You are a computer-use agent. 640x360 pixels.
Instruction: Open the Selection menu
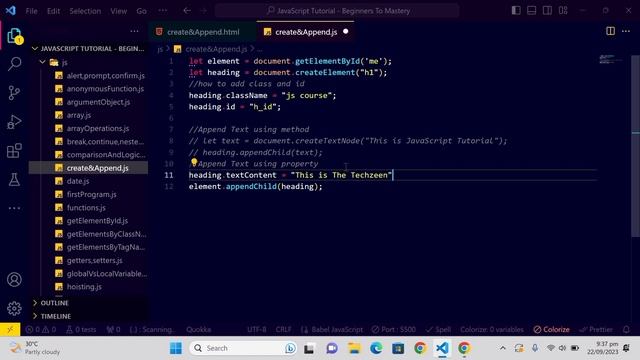click(x=85, y=11)
